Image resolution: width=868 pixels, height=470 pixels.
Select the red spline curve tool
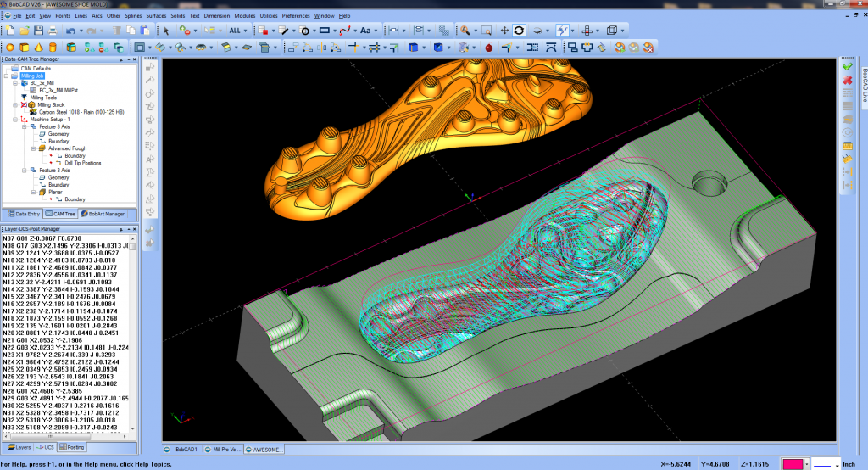tap(345, 31)
